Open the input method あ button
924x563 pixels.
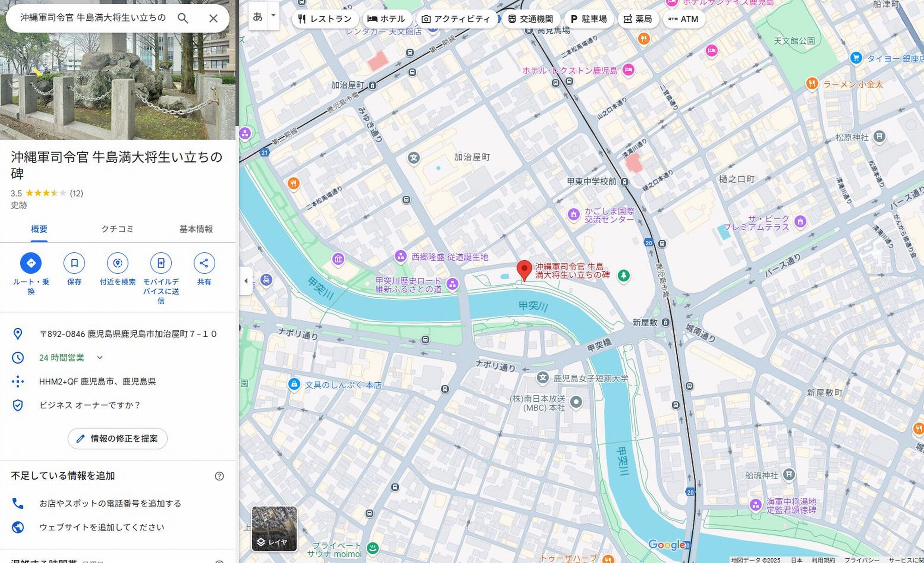click(258, 17)
